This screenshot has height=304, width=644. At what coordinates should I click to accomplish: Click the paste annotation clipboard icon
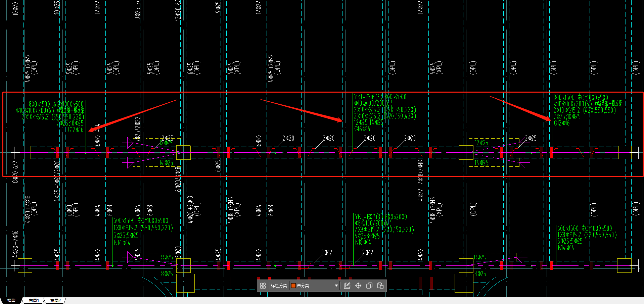(380, 286)
